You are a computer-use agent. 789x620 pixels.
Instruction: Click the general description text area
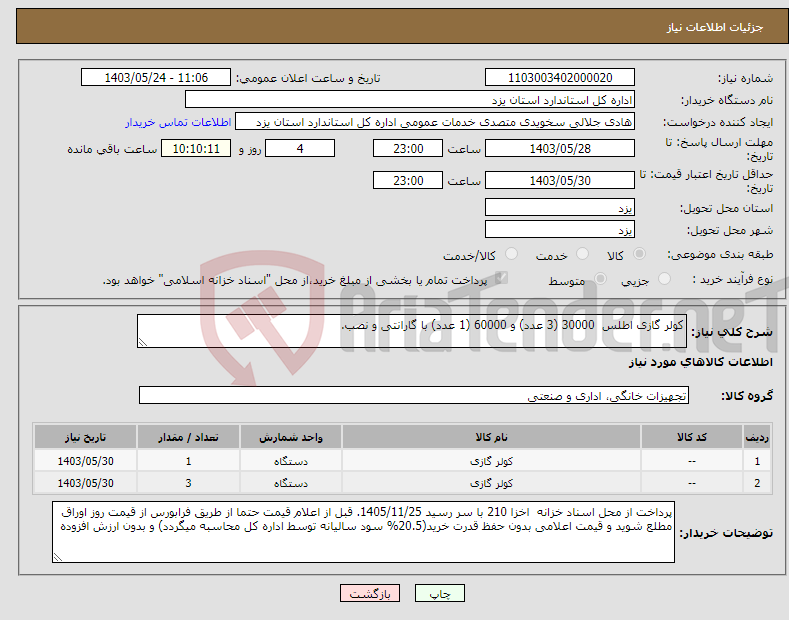pyautogui.click(x=412, y=331)
